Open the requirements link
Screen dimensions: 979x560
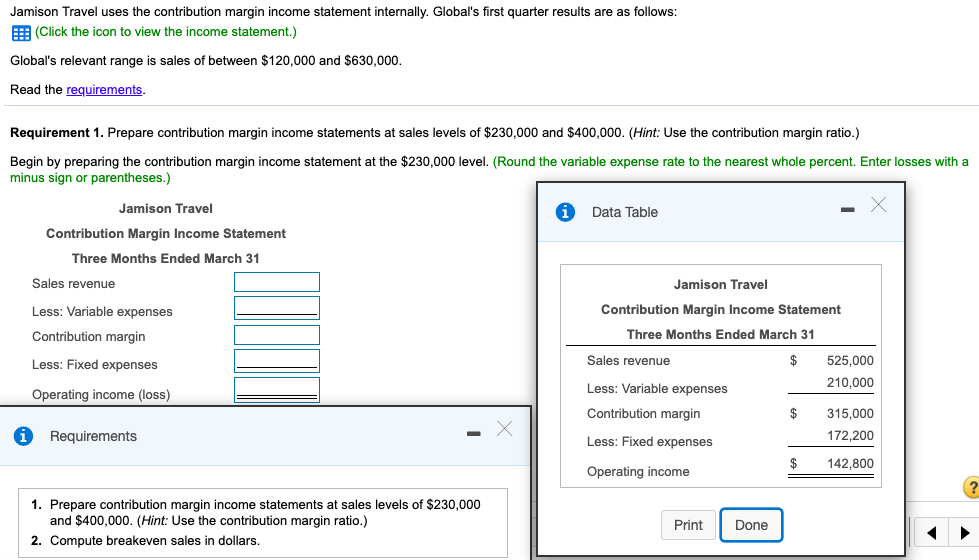[104, 89]
